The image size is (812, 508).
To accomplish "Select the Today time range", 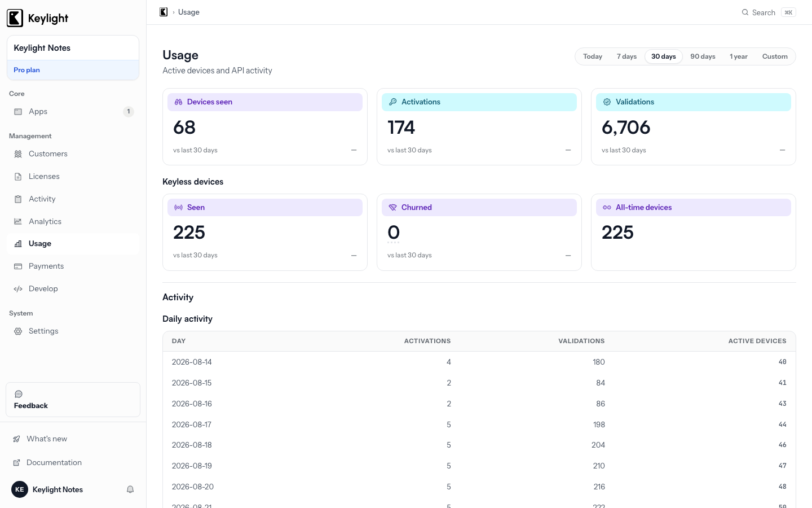I will click(593, 56).
